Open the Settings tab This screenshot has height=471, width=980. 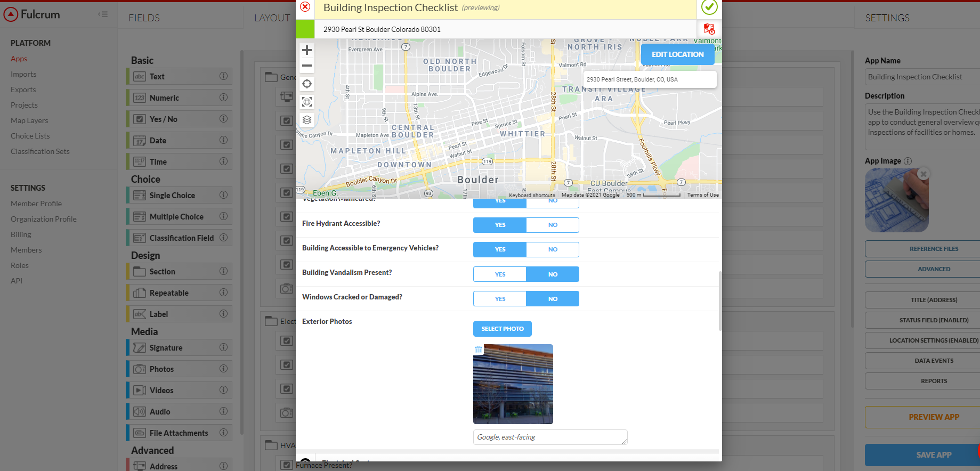point(887,18)
